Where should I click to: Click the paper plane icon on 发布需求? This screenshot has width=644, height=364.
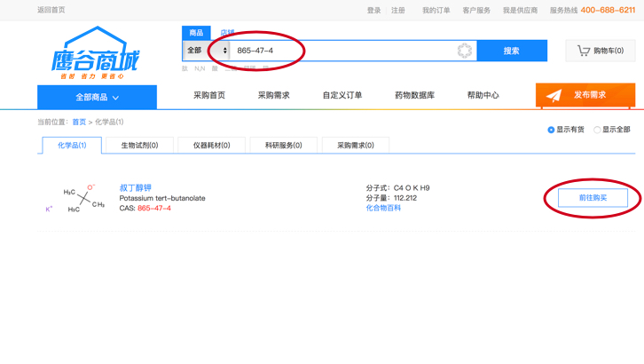pyautogui.click(x=554, y=96)
